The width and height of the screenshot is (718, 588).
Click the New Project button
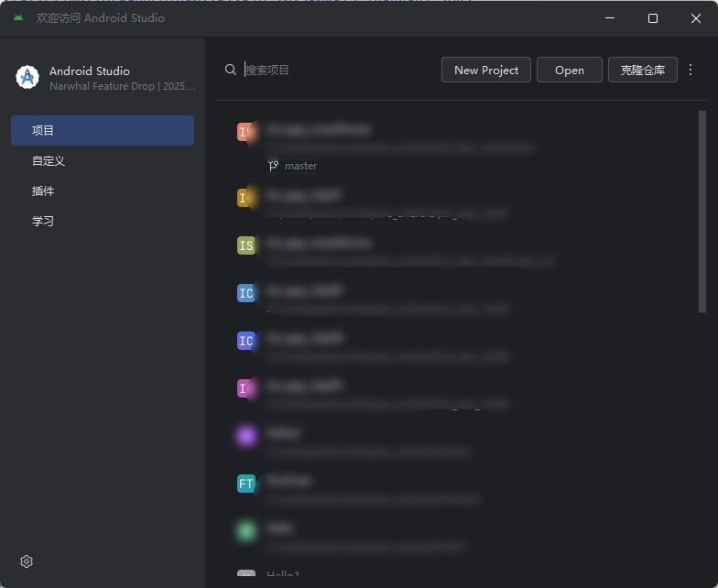click(485, 70)
